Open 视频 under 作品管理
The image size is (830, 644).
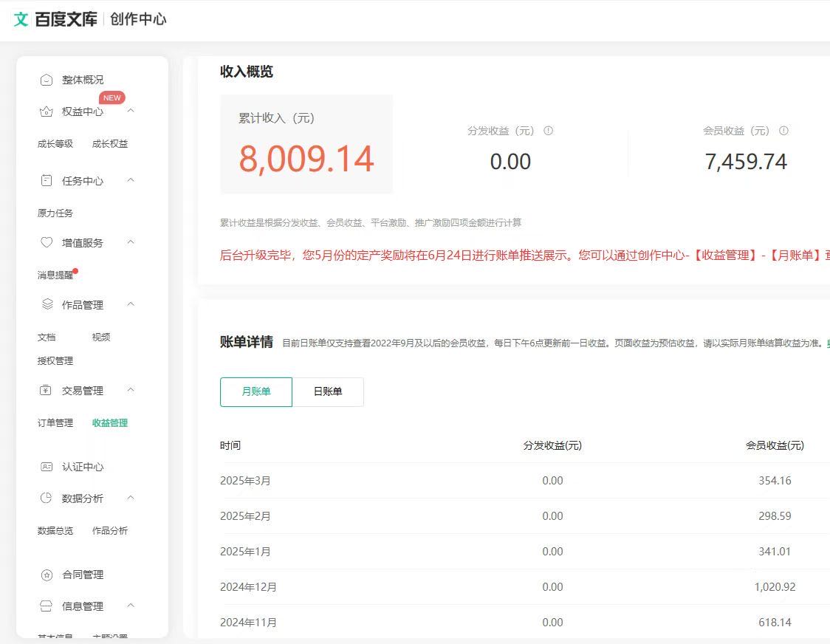(101, 337)
